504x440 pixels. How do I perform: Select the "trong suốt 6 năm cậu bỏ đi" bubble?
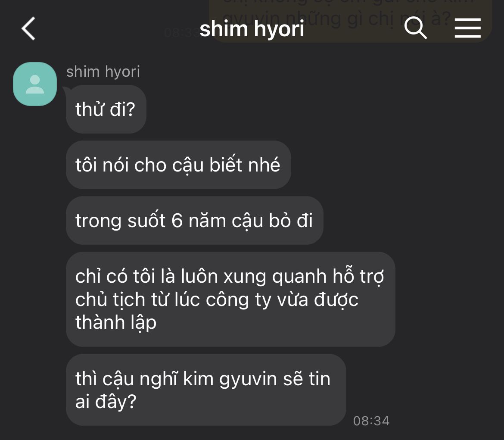tap(194, 220)
